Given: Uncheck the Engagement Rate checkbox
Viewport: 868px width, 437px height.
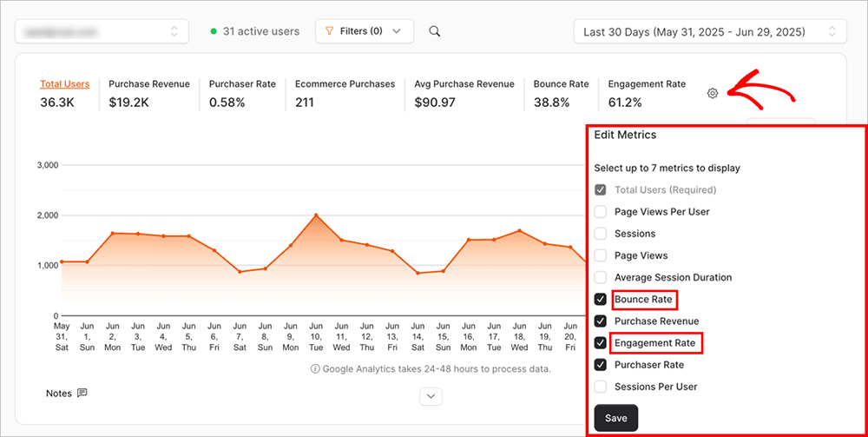Looking at the screenshot, I should pyautogui.click(x=600, y=343).
